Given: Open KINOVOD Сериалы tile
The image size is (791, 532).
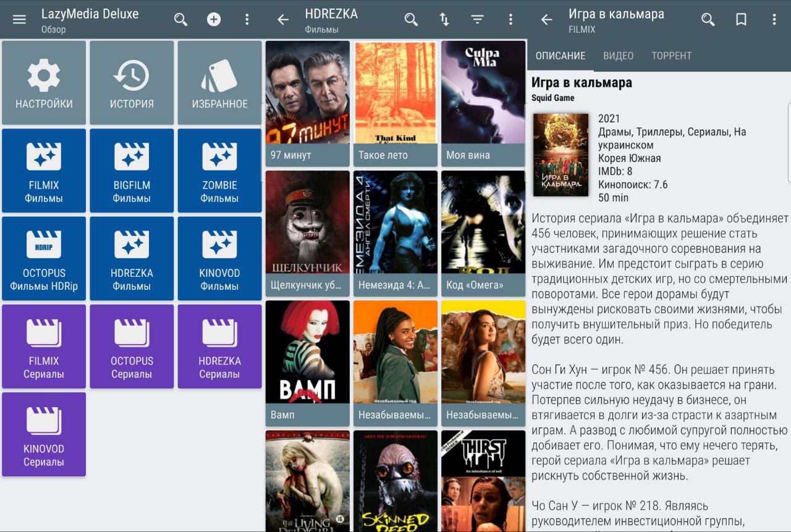Looking at the screenshot, I should point(44,434).
